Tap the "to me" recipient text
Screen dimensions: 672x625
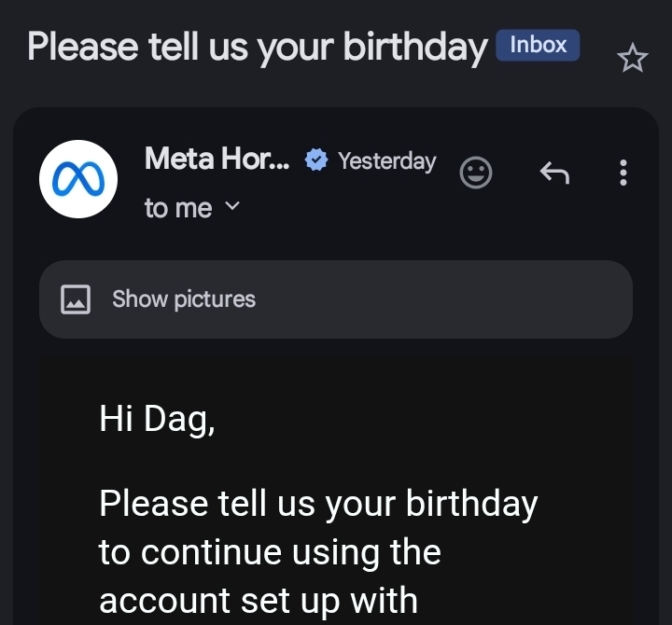[x=177, y=208]
